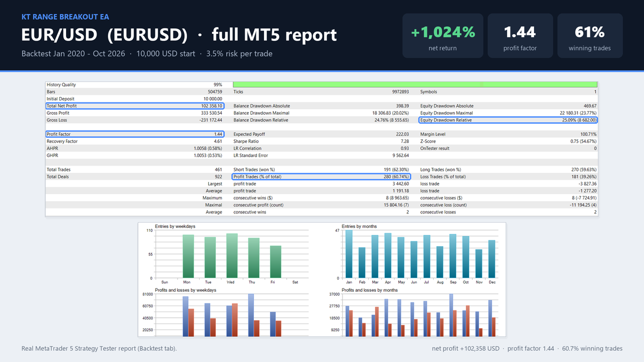The width and height of the screenshot is (644, 362).
Task: Click the Symbols label in the report table
Action: tap(429, 92)
